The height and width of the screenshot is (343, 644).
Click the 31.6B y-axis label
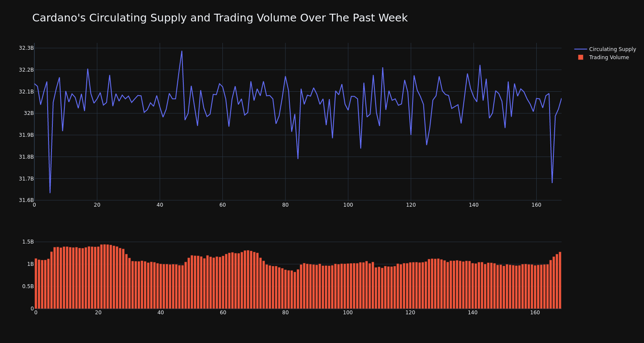pyautogui.click(x=26, y=200)
